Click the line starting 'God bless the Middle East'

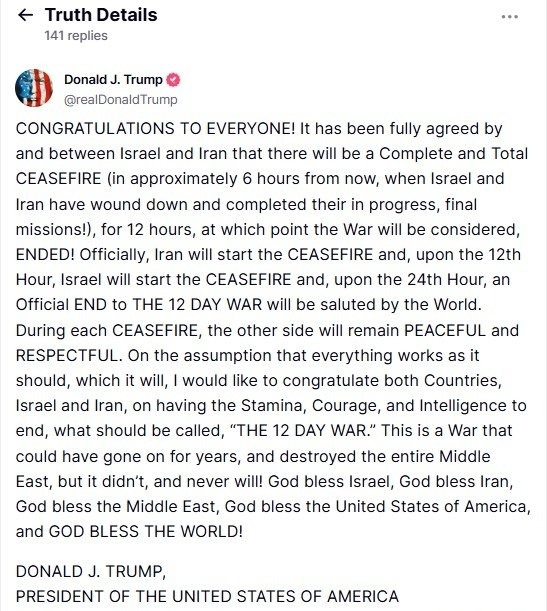[273, 507]
